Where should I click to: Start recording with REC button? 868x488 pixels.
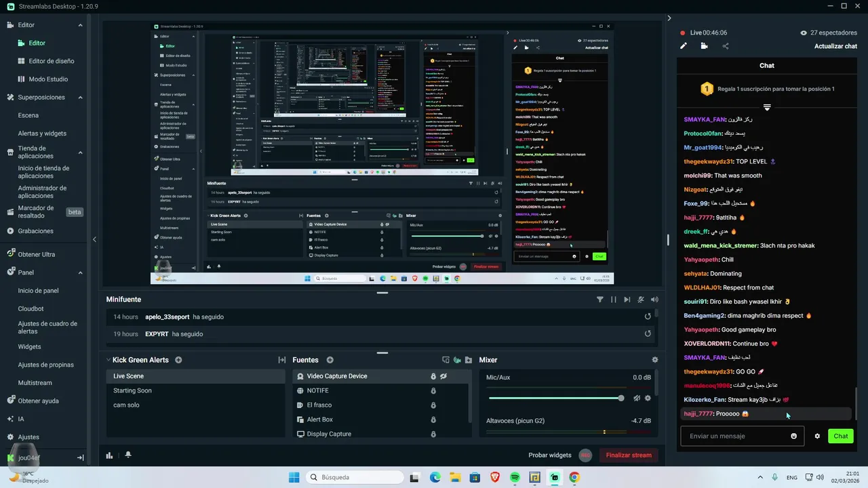pos(585,455)
